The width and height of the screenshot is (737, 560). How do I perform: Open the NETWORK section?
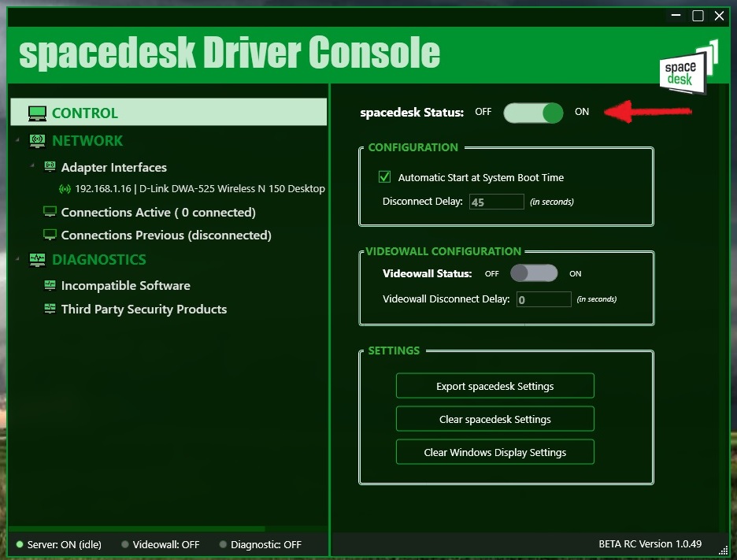(x=87, y=140)
